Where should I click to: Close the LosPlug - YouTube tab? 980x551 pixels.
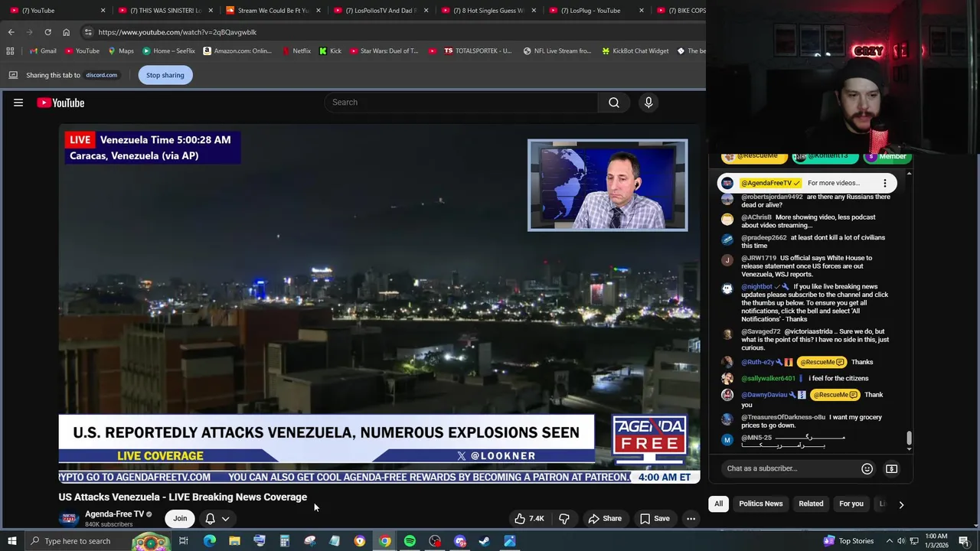pyautogui.click(x=642, y=10)
